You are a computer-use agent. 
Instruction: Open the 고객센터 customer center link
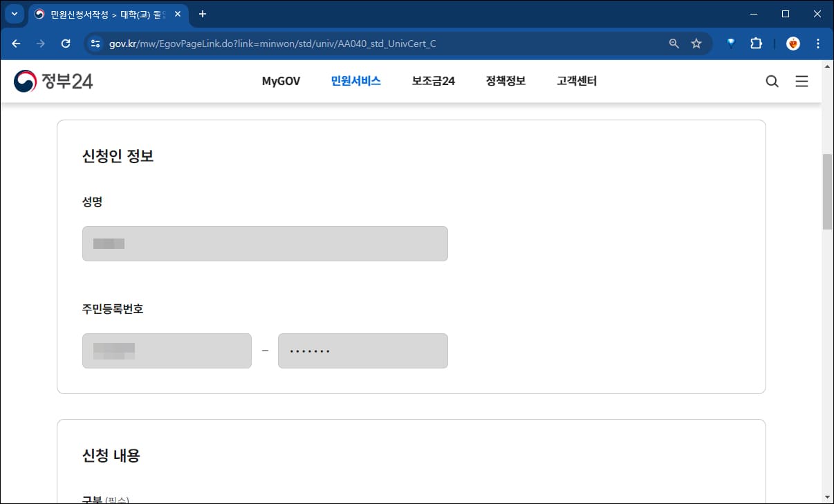[576, 81]
